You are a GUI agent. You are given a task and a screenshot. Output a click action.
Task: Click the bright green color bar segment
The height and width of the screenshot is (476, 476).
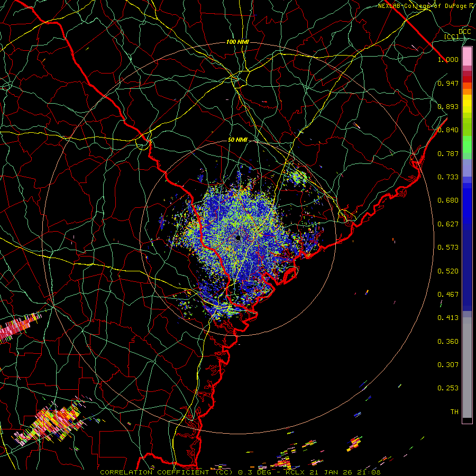coord(467,144)
